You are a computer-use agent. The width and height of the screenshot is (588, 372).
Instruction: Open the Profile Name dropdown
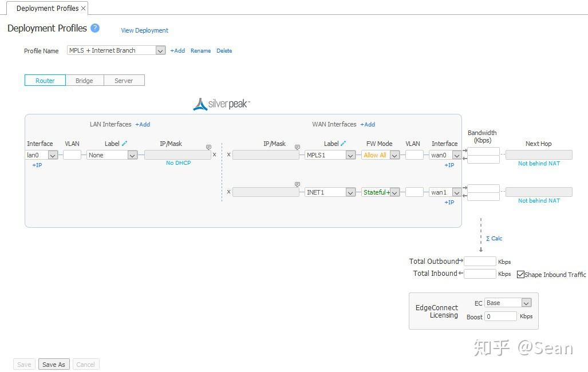tap(160, 50)
